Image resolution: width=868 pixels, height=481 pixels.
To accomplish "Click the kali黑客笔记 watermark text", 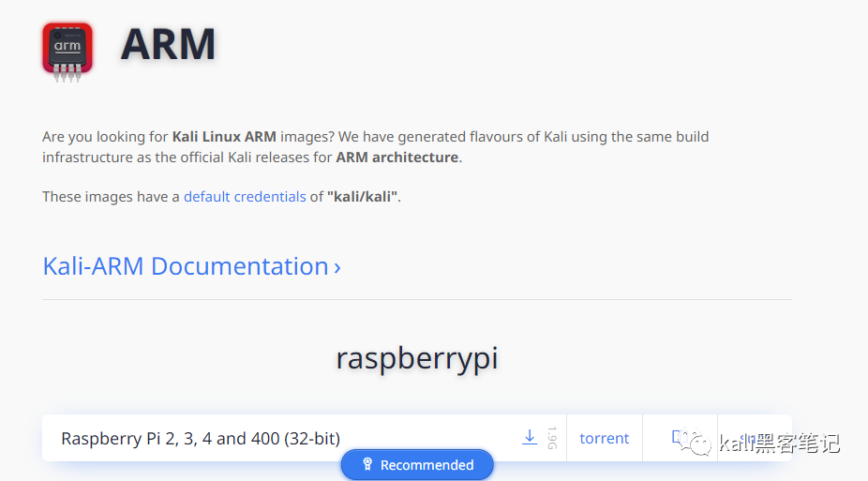I will coord(780,443).
